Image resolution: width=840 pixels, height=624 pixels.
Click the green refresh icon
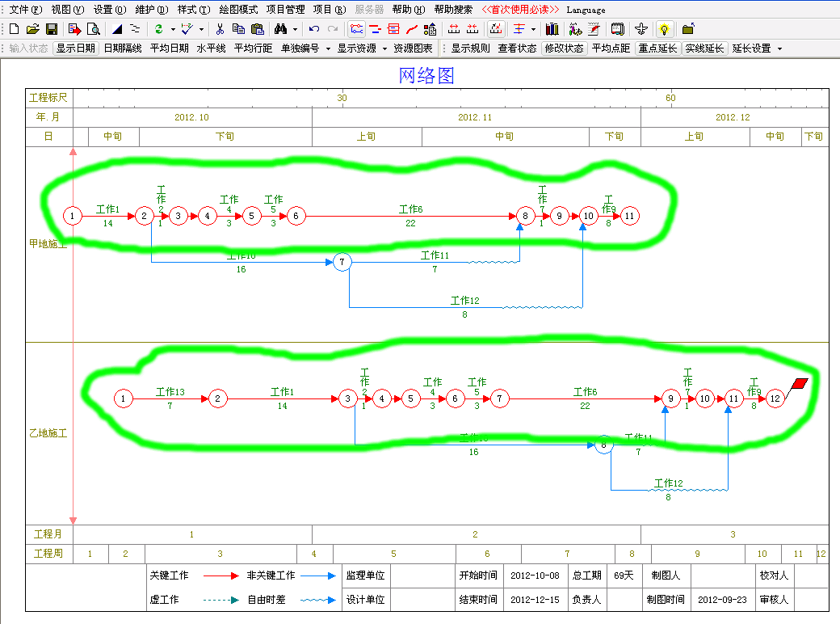coord(158,29)
